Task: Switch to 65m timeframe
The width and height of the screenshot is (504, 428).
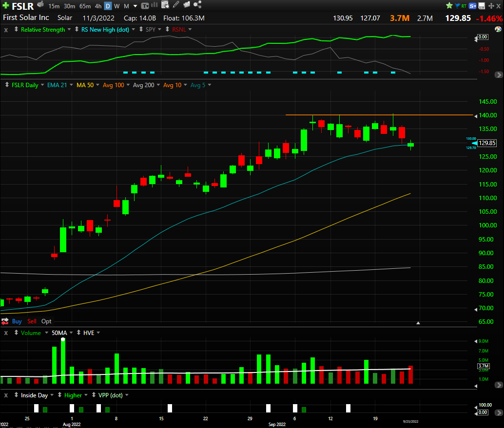Action: point(85,6)
